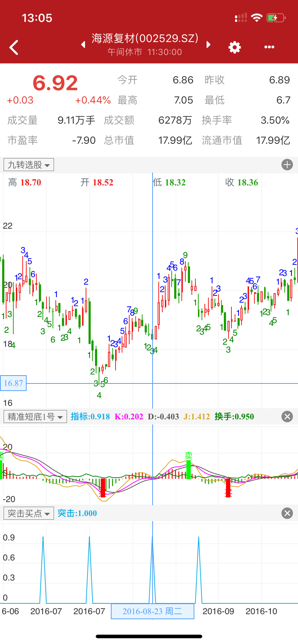Tap the green 卖 sell signal marker
298x644 pixels.
click(x=189, y=456)
